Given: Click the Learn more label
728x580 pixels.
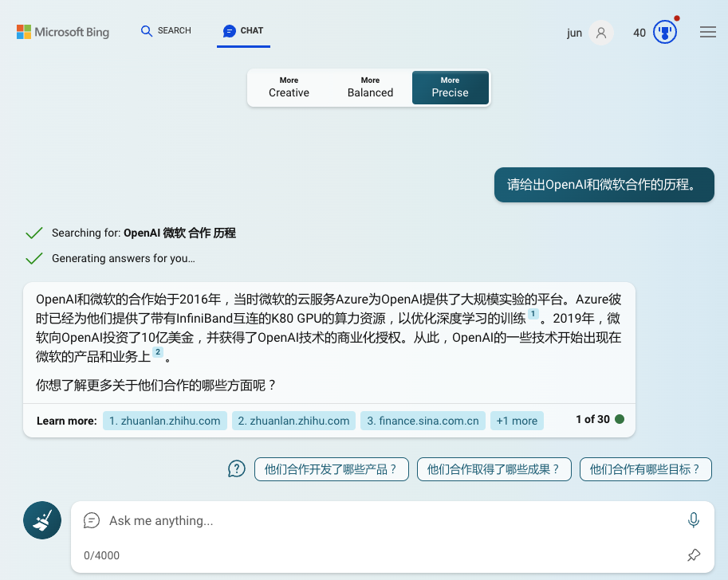Looking at the screenshot, I should (x=67, y=421).
